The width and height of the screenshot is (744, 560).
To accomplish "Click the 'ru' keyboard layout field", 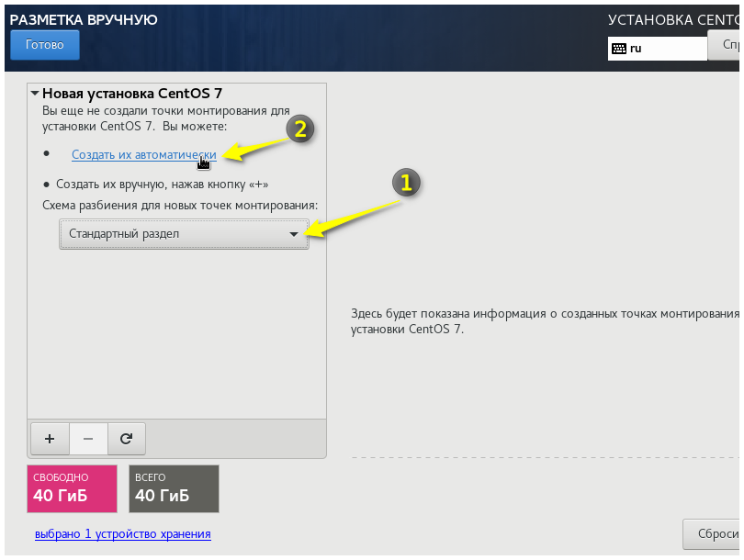I will click(x=658, y=49).
